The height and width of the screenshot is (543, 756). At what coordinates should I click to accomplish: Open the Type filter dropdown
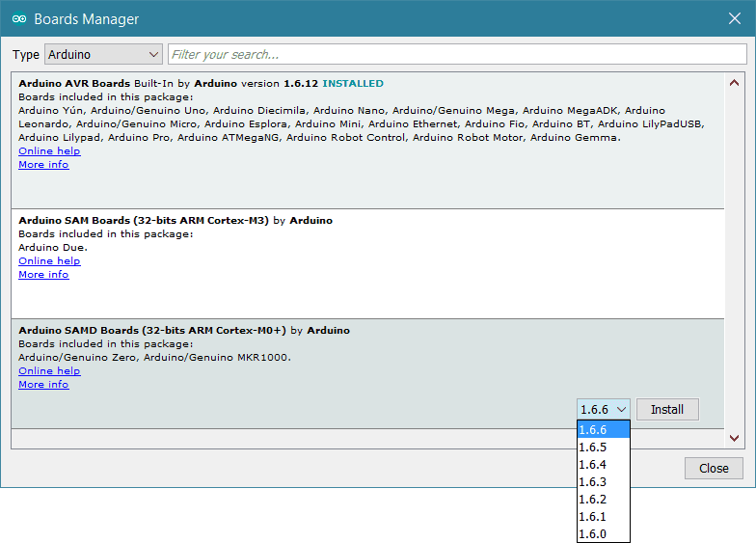pyautogui.click(x=102, y=55)
